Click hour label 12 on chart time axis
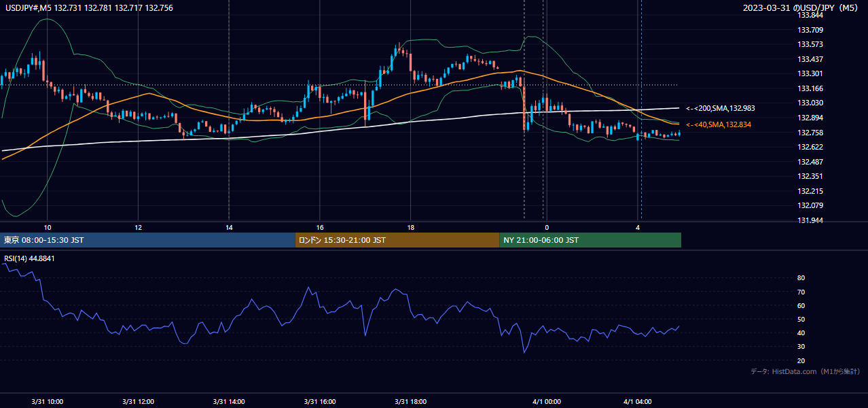Screen dimensions: 868x408 point(138,227)
